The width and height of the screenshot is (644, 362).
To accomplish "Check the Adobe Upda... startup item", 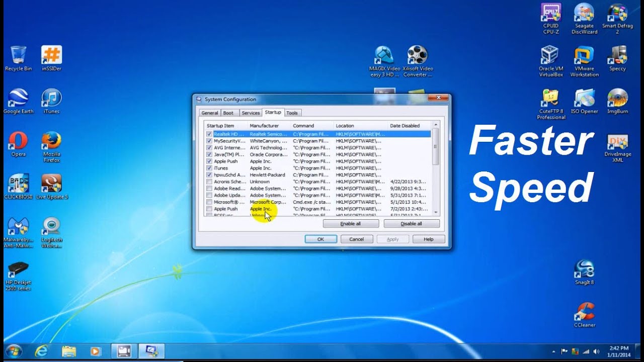I will (x=209, y=195).
